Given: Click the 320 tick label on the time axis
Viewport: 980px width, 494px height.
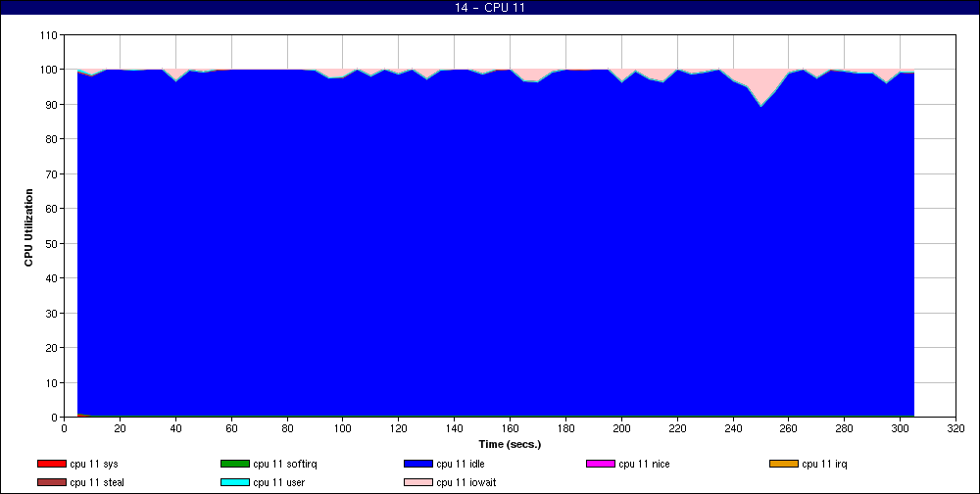Looking at the screenshot, I should [955, 428].
